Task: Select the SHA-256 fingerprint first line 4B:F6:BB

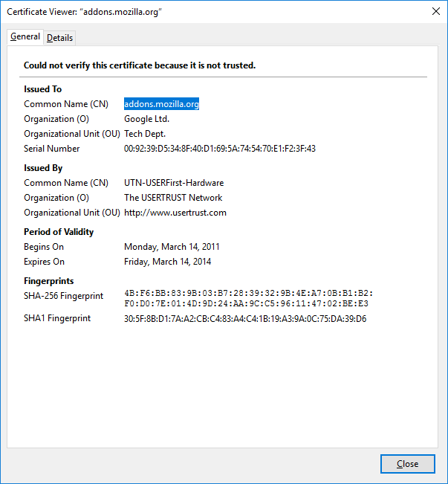Action: pyautogui.click(x=249, y=293)
